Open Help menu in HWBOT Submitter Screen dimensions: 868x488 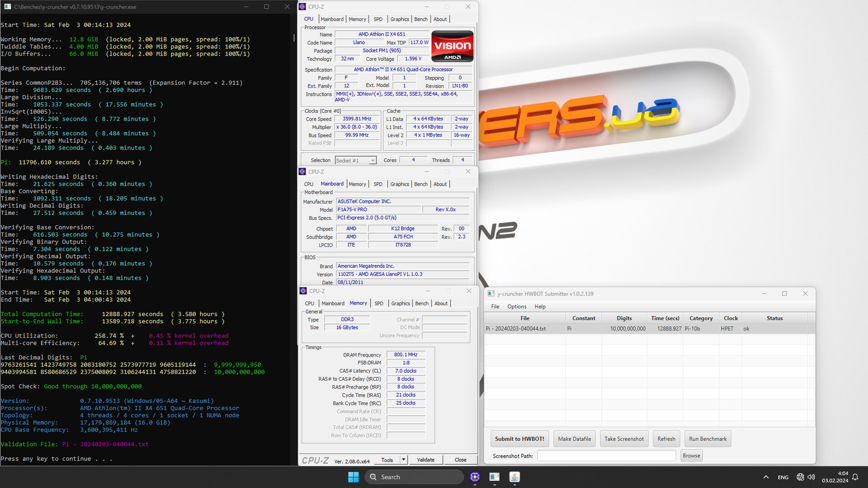[540, 306]
